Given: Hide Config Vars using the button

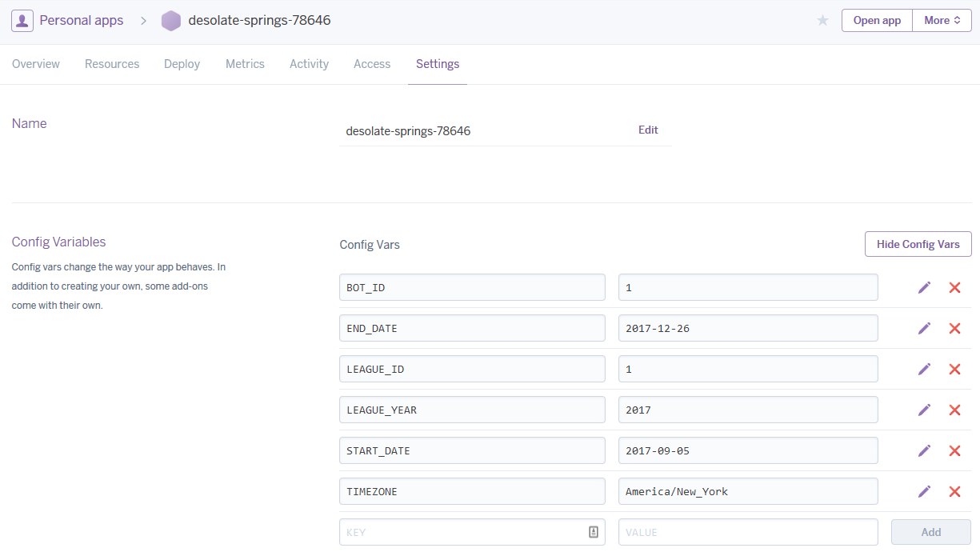Looking at the screenshot, I should point(918,244).
